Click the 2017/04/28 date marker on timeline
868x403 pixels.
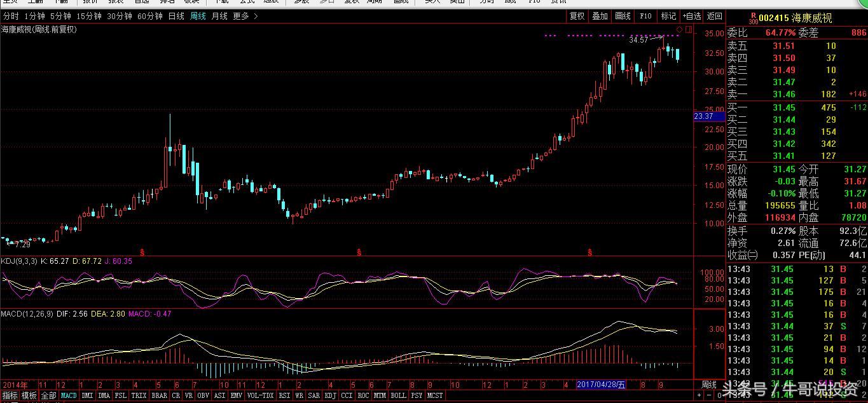point(602,385)
